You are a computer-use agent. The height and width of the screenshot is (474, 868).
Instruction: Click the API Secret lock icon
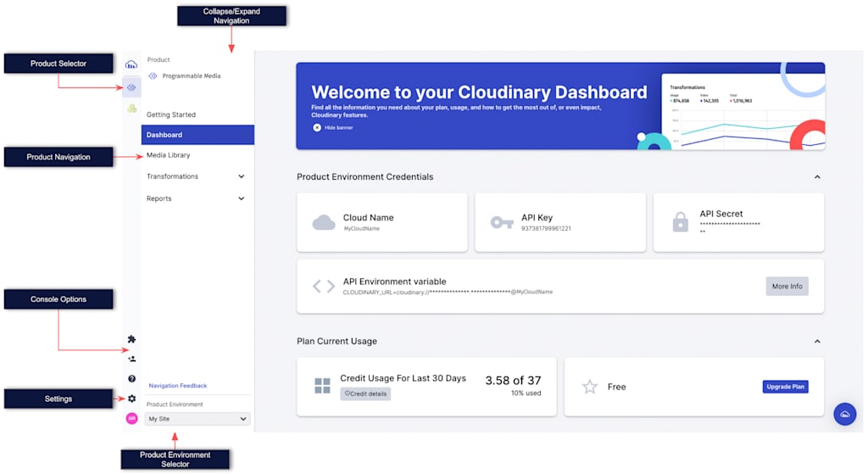[x=681, y=222]
